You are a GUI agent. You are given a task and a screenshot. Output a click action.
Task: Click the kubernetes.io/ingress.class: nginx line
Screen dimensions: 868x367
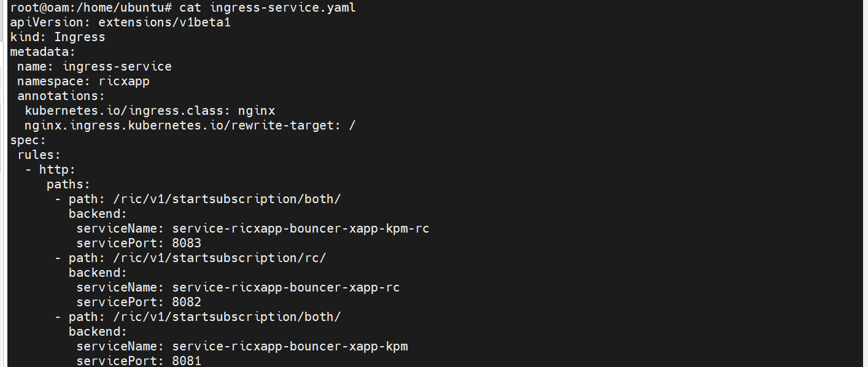point(150,110)
